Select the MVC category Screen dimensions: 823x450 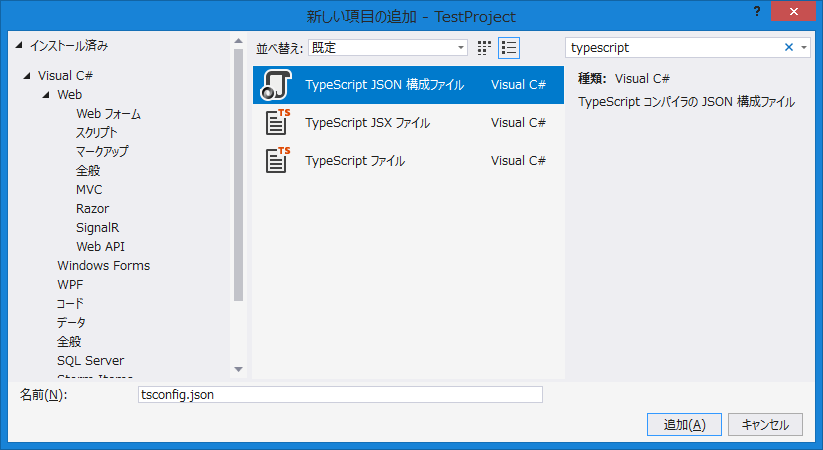pos(89,190)
